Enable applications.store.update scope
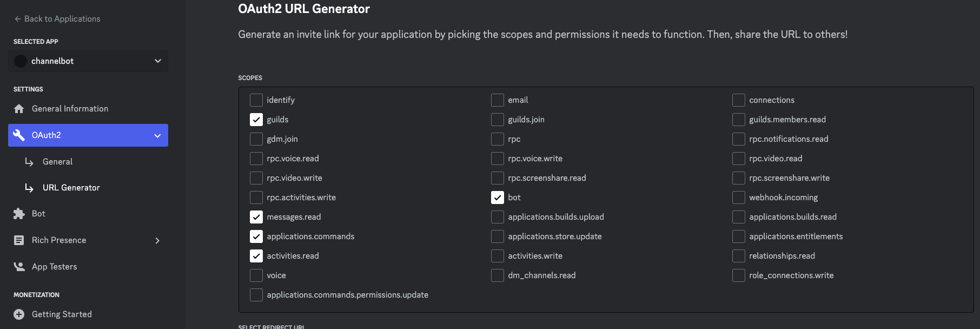 point(498,236)
